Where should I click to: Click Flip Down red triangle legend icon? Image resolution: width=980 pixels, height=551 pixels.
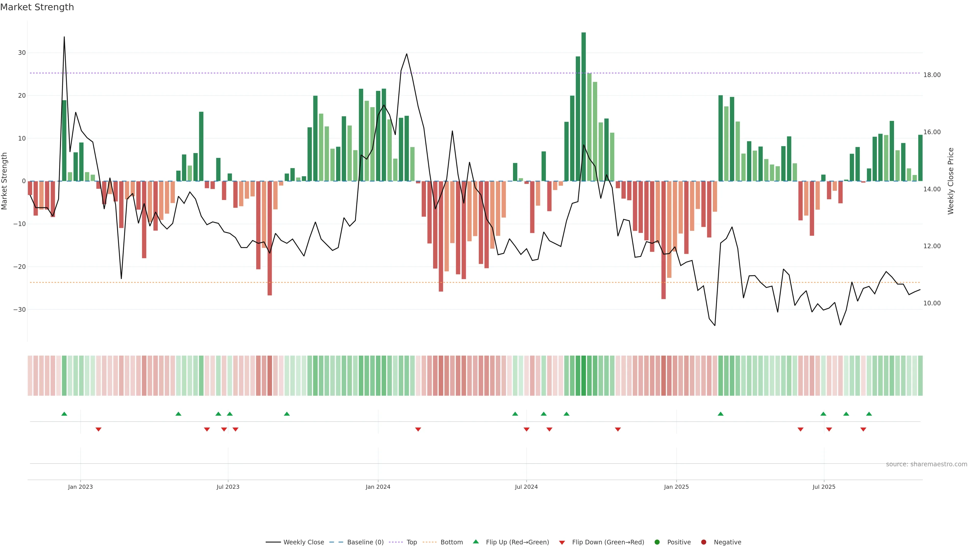point(562,543)
